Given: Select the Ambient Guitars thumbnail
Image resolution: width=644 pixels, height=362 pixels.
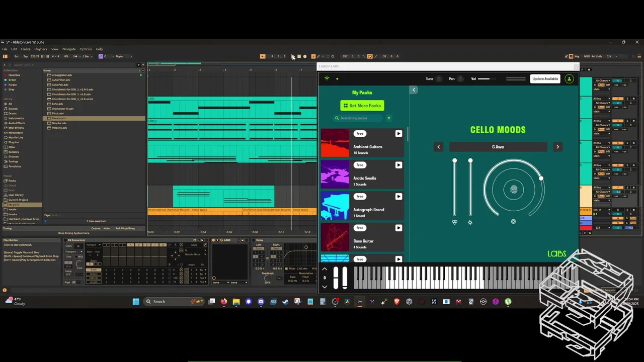Looking at the screenshot, I should tap(335, 143).
